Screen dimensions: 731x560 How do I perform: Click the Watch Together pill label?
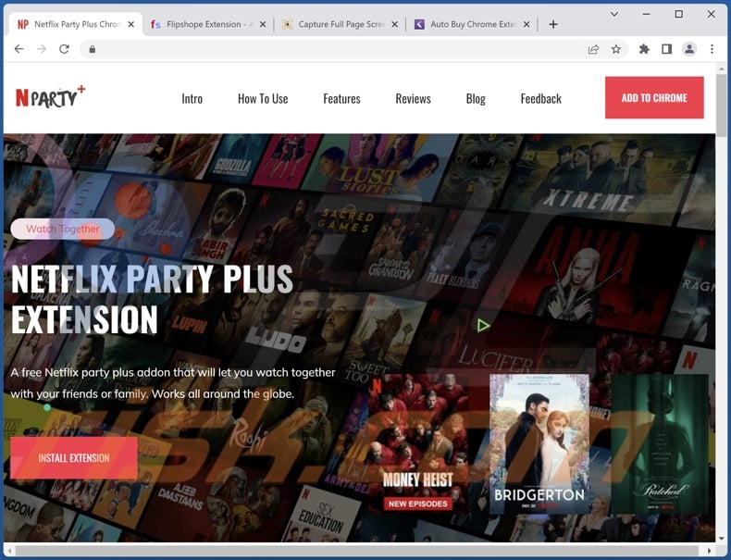click(x=63, y=229)
